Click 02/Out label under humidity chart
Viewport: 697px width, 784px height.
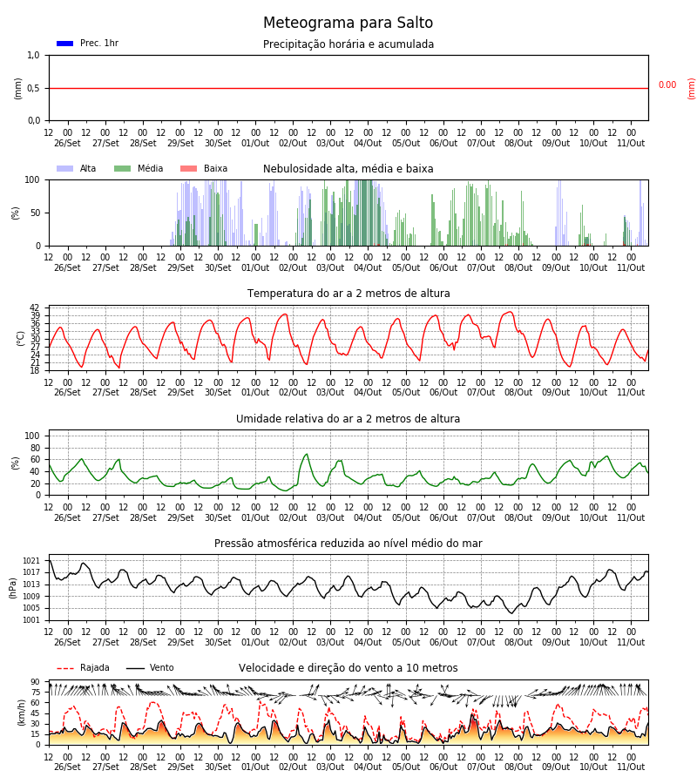[x=293, y=517]
